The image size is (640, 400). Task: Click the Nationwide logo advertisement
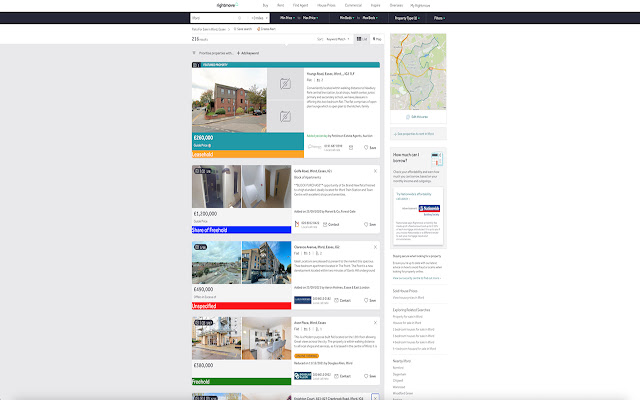(429, 209)
